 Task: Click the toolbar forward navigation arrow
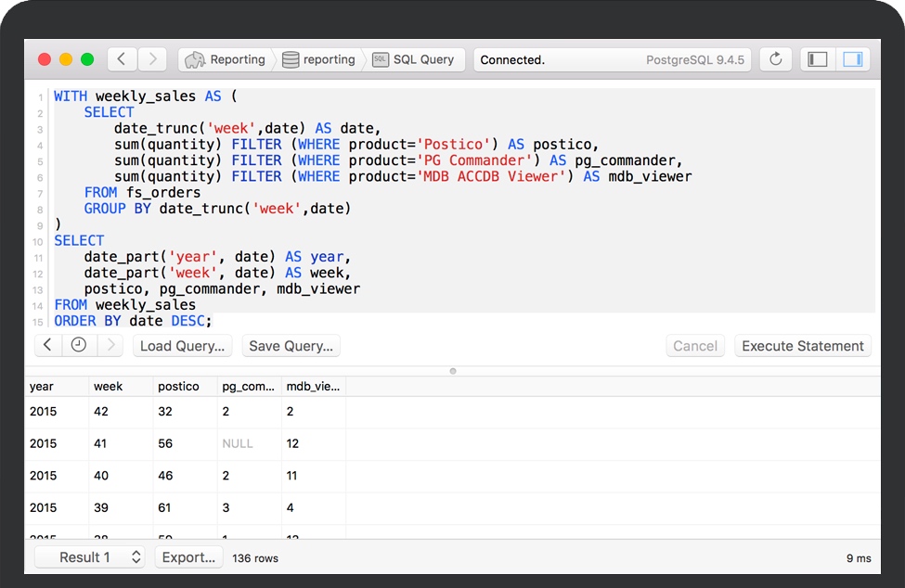click(x=152, y=59)
